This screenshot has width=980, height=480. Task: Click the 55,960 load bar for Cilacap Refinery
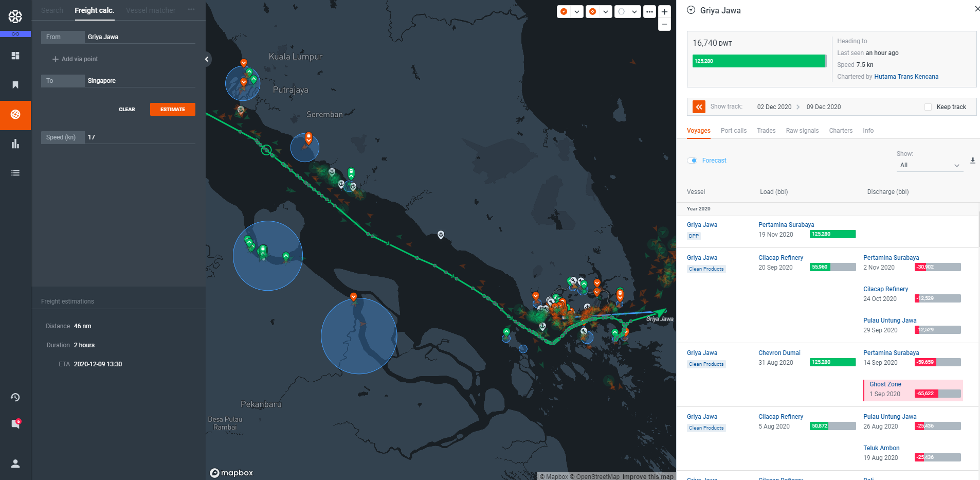[x=832, y=267]
